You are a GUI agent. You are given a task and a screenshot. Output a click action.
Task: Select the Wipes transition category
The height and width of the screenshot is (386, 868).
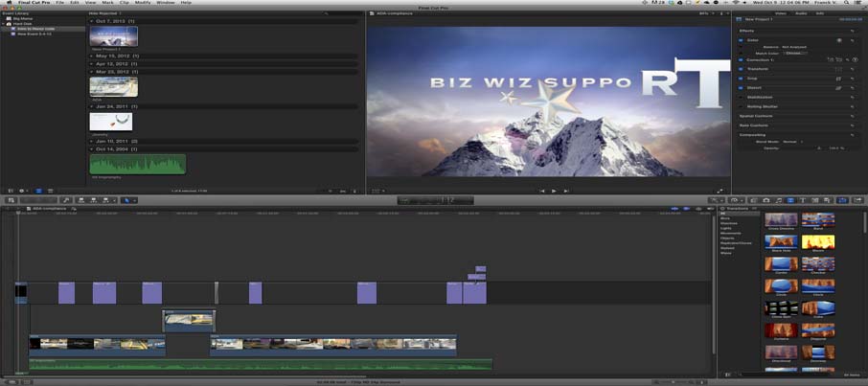pyautogui.click(x=726, y=253)
